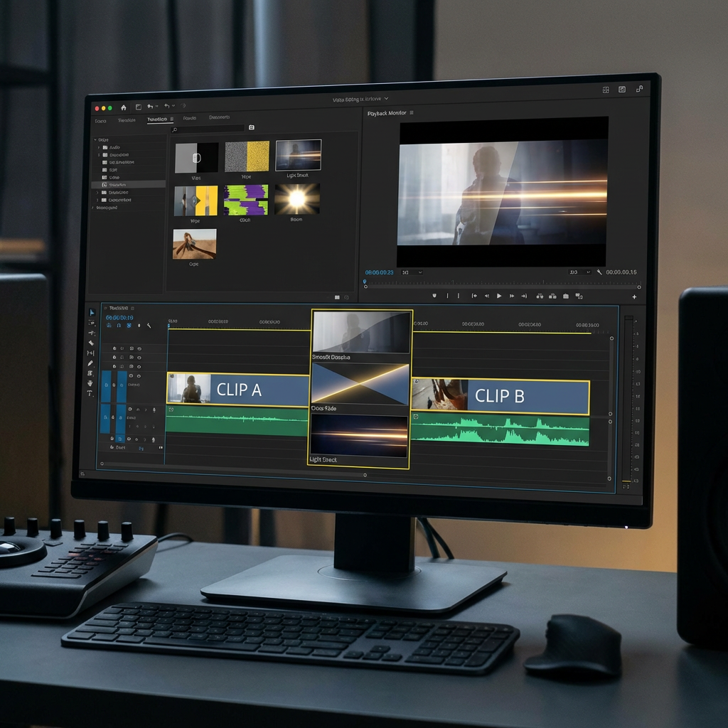The height and width of the screenshot is (728, 728).
Task: Click the Play button under the Playback Monitor
Action: [499, 296]
